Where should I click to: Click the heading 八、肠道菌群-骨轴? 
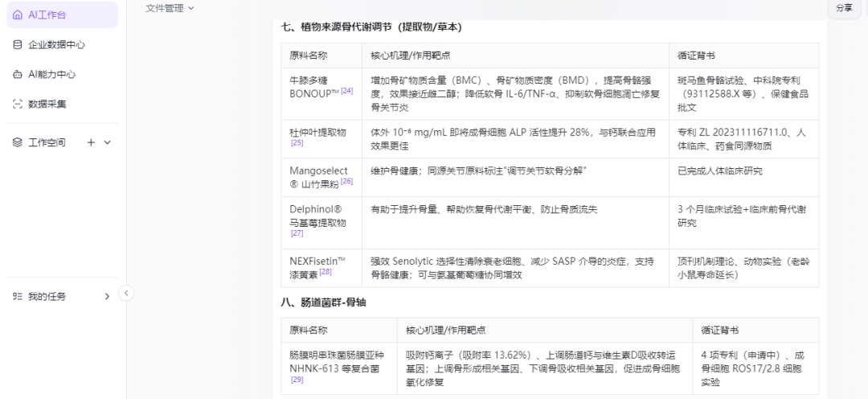[323, 302]
